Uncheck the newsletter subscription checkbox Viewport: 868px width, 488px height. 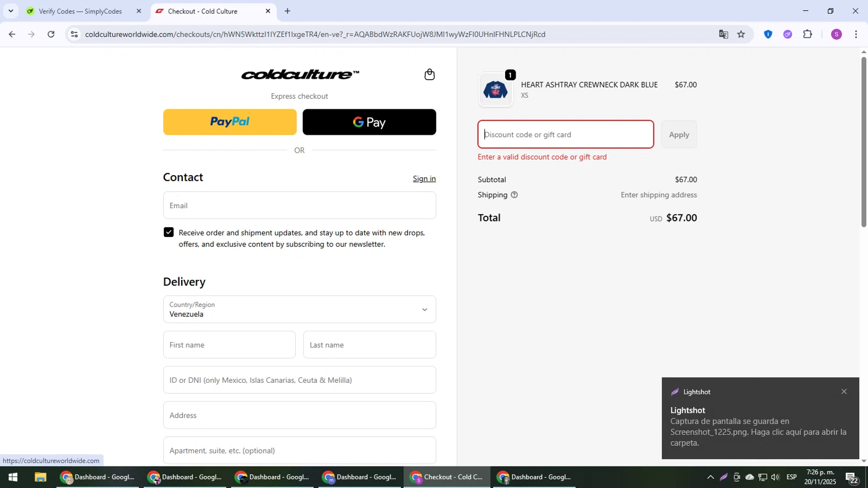[x=168, y=232]
